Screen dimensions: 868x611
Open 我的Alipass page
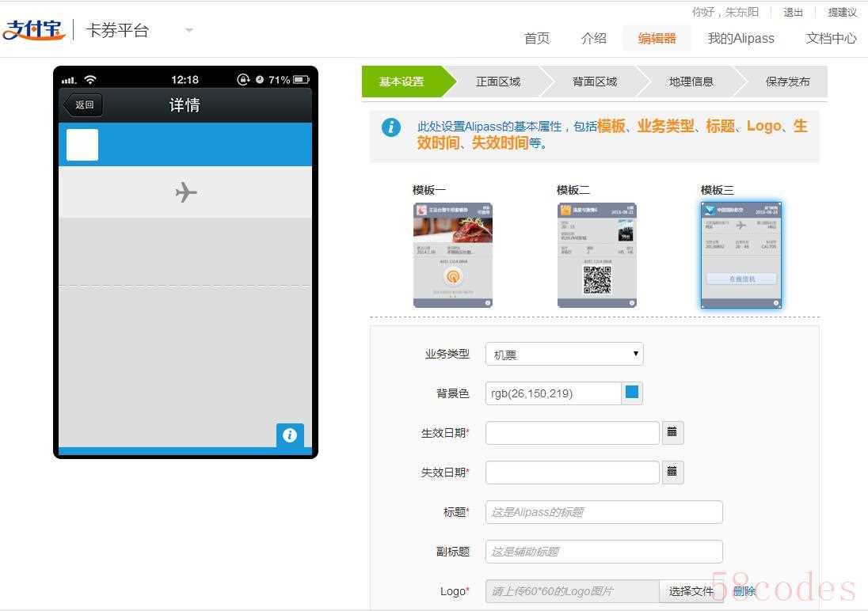pyautogui.click(x=740, y=38)
